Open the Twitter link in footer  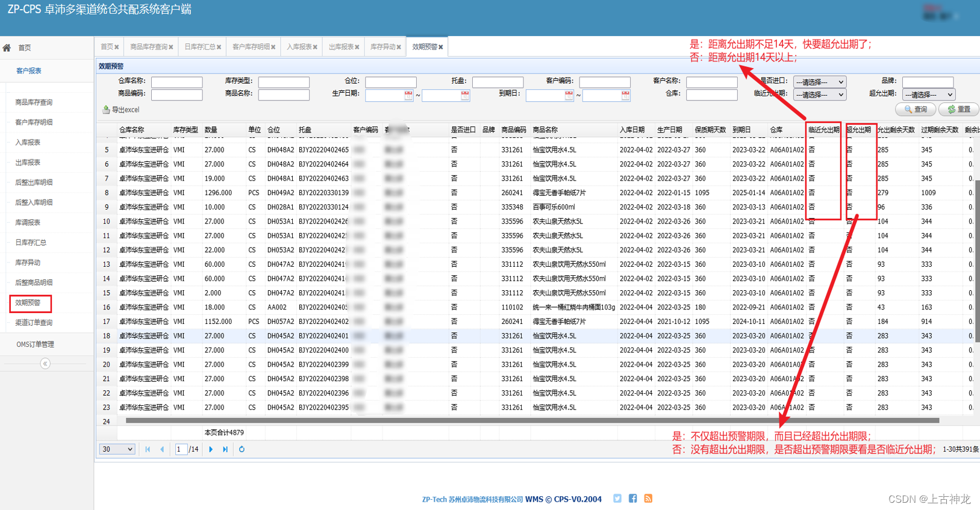tap(617, 499)
